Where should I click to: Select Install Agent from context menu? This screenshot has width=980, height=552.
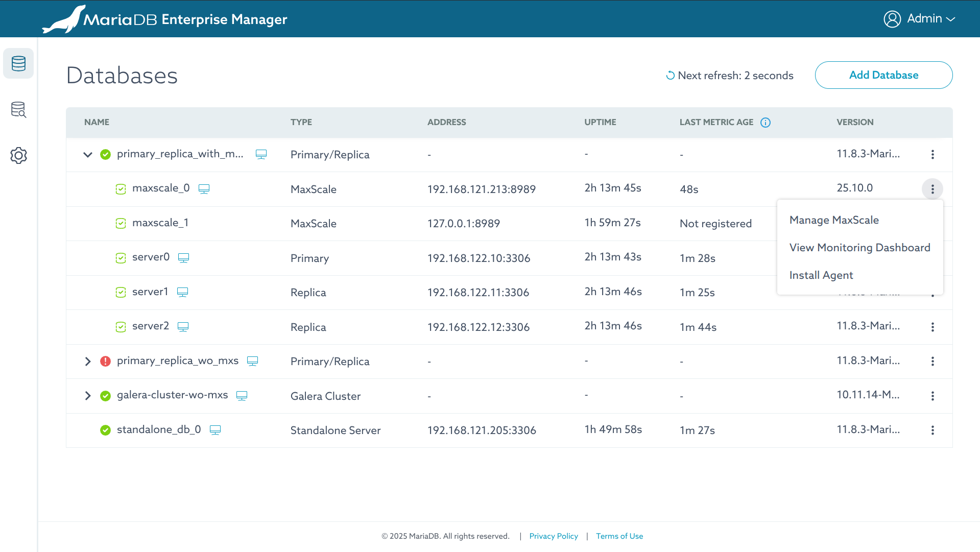(821, 275)
